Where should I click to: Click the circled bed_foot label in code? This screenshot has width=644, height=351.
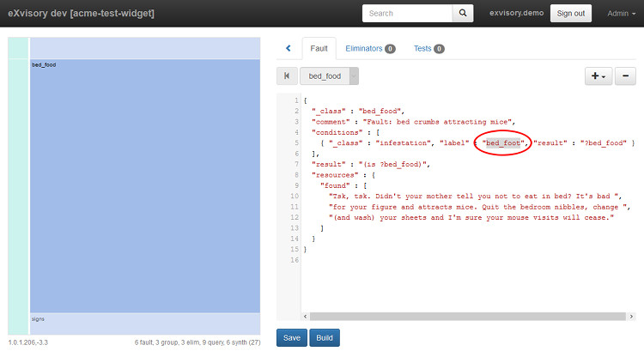503,142
